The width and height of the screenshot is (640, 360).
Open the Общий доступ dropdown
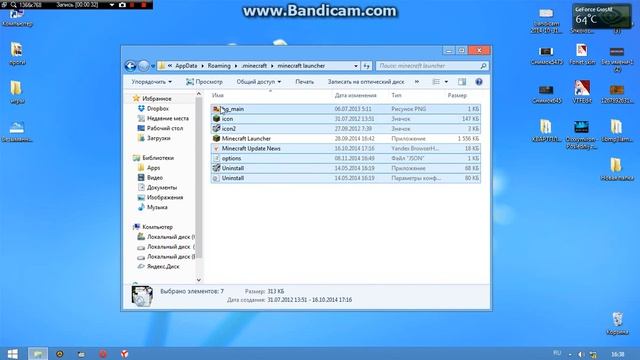(x=259, y=82)
